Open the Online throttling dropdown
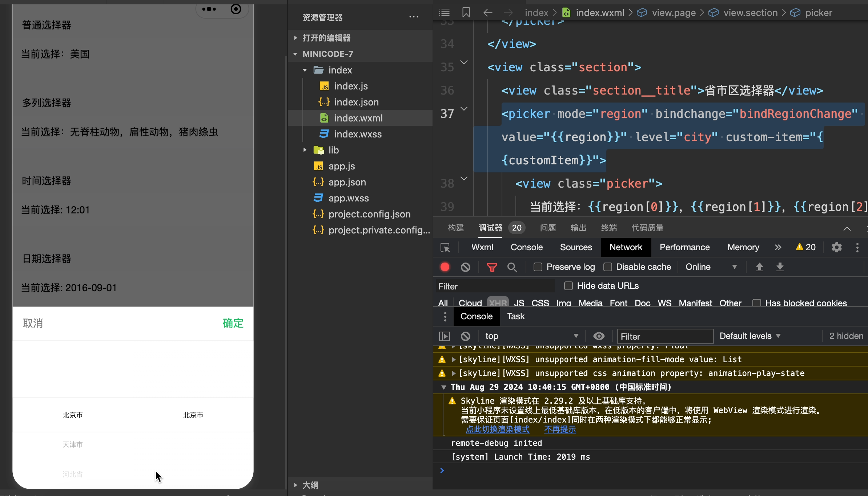This screenshot has height=496, width=868. pos(711,267)
